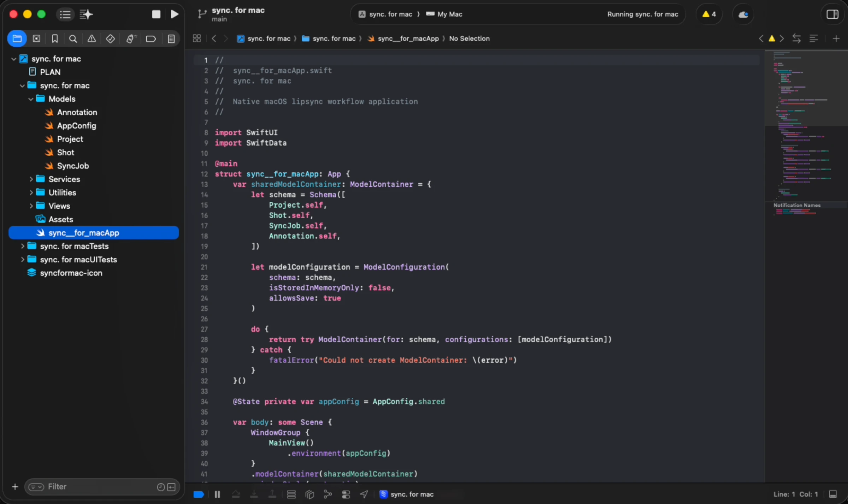This screenshot has height=504, width=848.
Task: Open the Source Control navigator
Action: (36, 38)
